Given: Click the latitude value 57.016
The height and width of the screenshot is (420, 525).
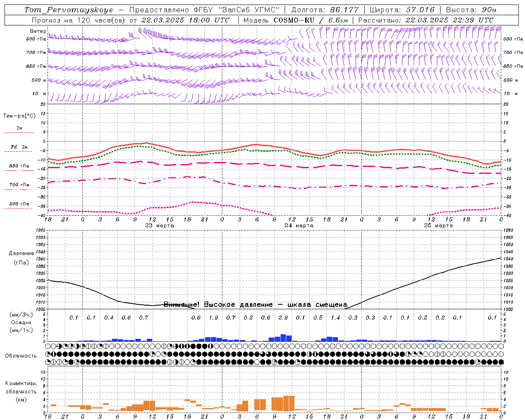Looking at the screenshot, I should [x=420, y=10].
